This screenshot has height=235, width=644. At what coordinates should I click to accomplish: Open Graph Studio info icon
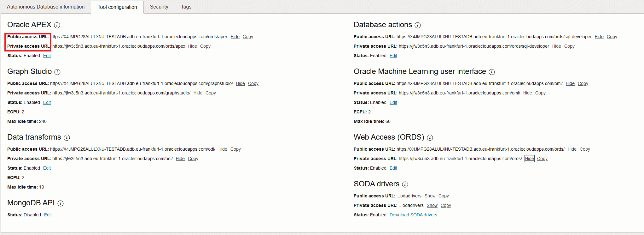[x=57, y=72]
